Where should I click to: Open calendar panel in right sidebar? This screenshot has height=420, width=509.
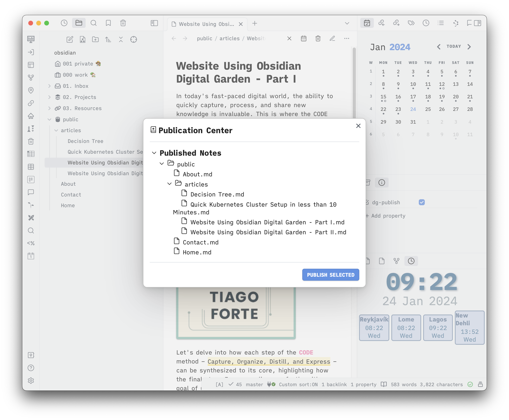coord(367,23)
